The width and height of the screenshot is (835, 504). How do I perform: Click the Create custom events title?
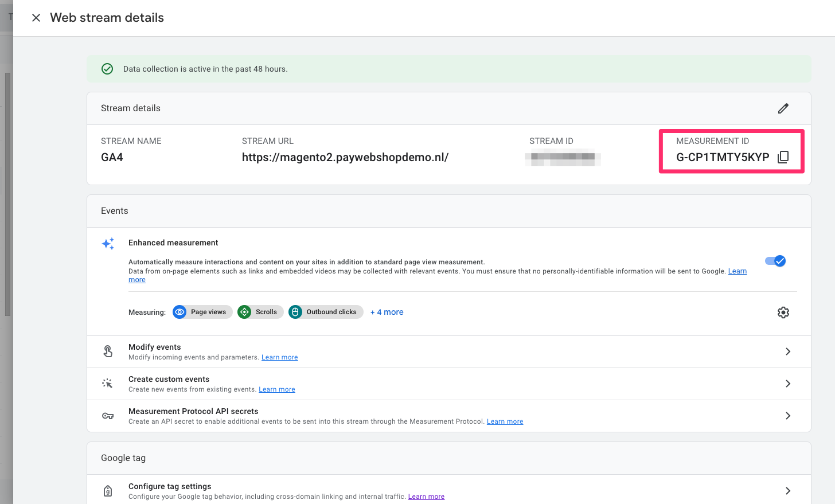(x=169, y=379)
